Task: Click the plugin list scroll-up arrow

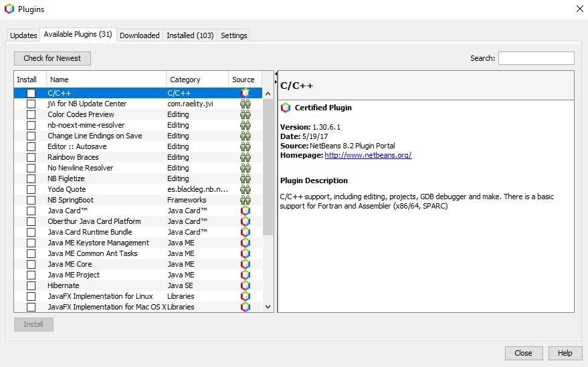Action: pos(268,94)
